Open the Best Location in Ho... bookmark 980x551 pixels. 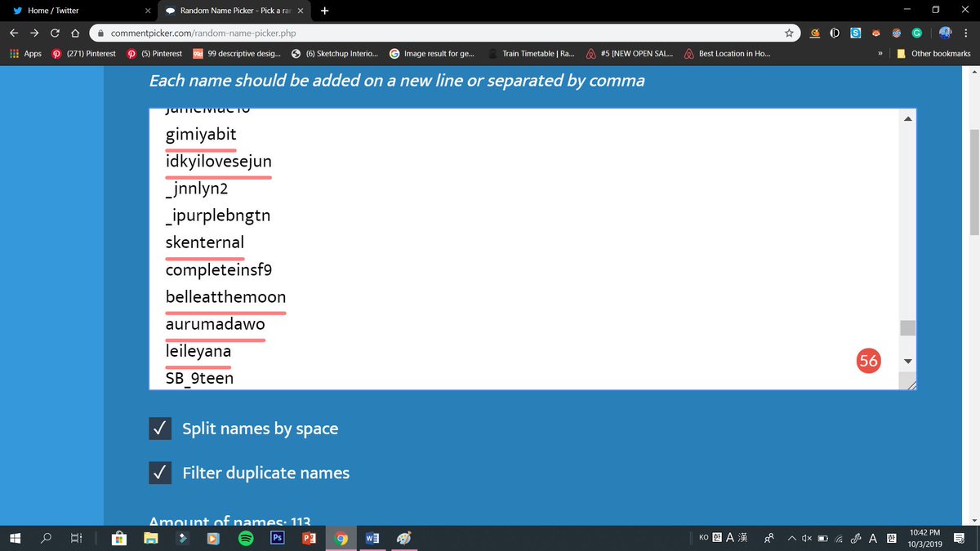pyautogui.click(x=727, y=54)
